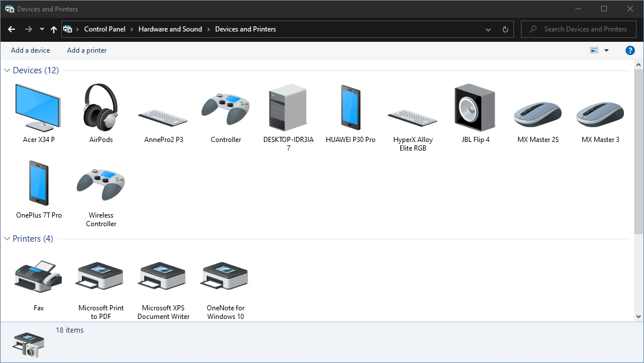Click the "MX Master 3" label
Viewport: 644px width, 363px height.
[x=600, y=140]
